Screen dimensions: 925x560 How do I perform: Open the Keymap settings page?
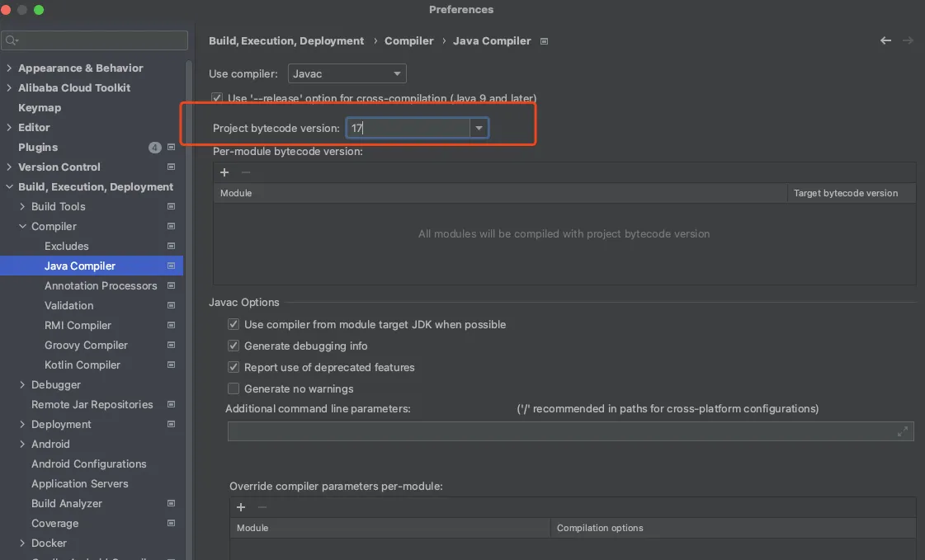point(40,107)
